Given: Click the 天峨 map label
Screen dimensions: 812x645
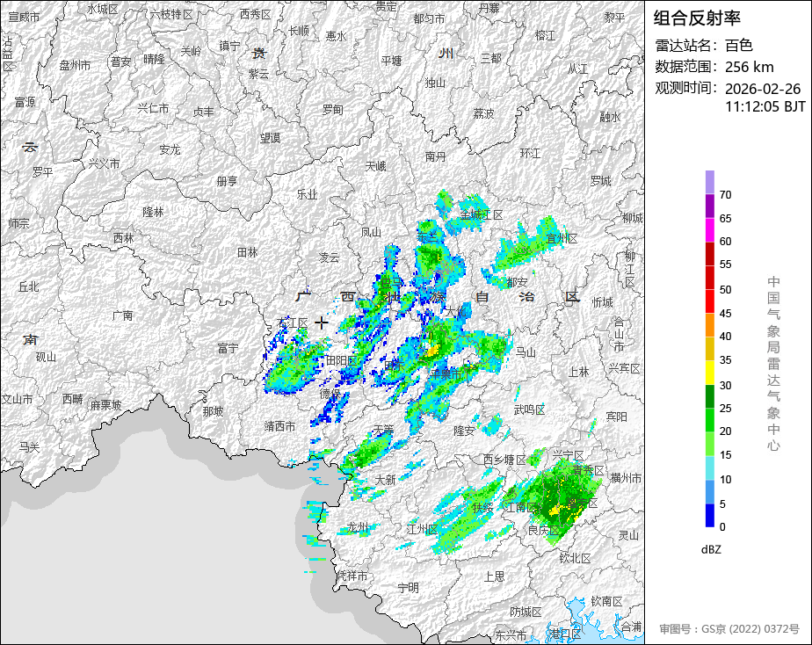Looking at the screenshot, I should click(375, 166).
